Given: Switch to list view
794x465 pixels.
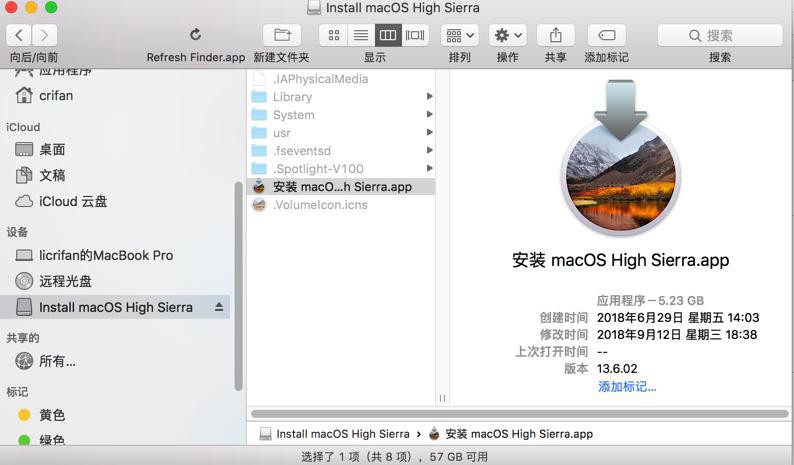Looking at the screenshot, I should [x=361, y=35].
